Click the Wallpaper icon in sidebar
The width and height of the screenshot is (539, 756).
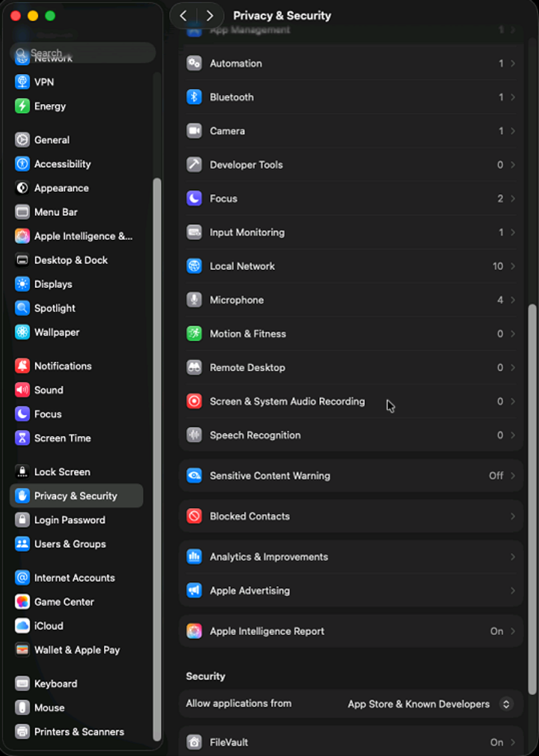22,332
